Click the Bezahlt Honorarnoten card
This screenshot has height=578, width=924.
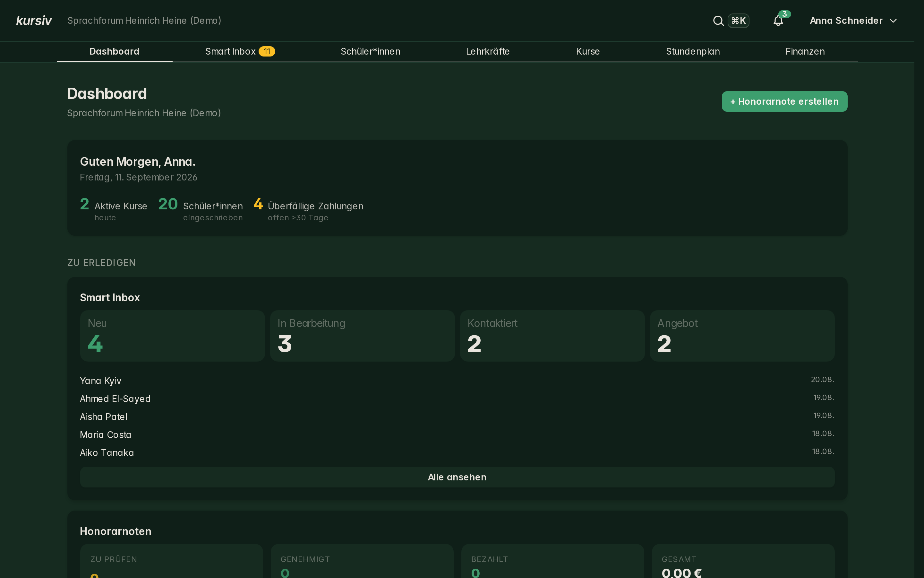pos(552,561)
